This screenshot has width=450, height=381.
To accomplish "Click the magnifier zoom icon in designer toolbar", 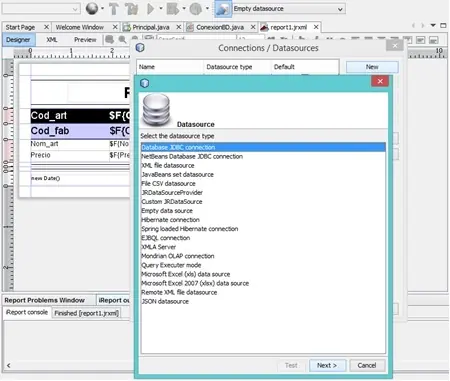I will click(x=122, y=40).
